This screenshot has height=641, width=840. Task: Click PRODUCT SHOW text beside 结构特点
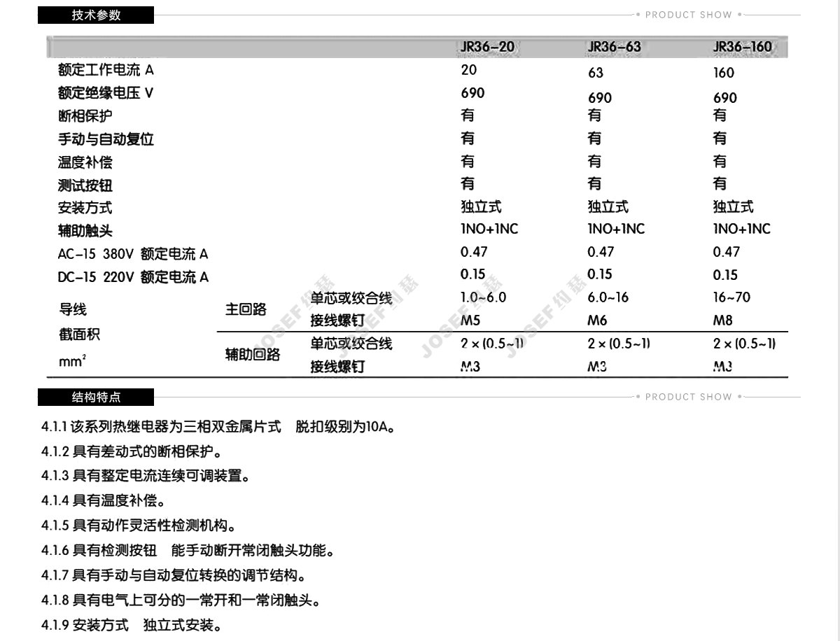tap(688, 397)
